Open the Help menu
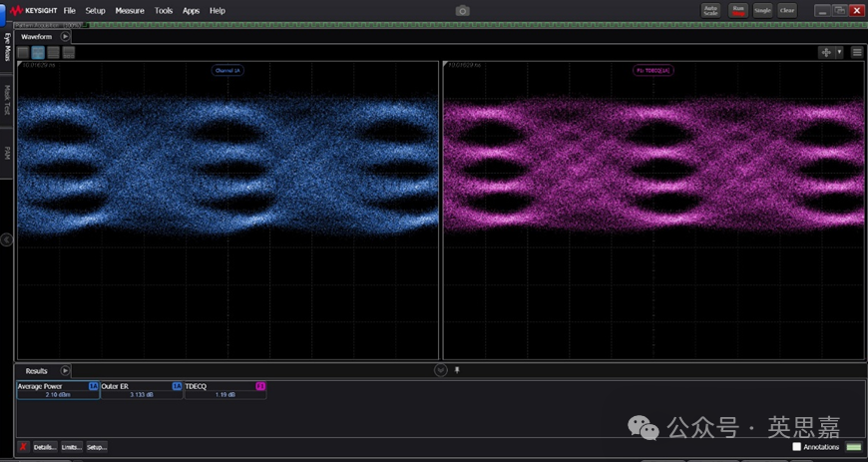This screenshot has width=868, height=462. coord(217,11)
